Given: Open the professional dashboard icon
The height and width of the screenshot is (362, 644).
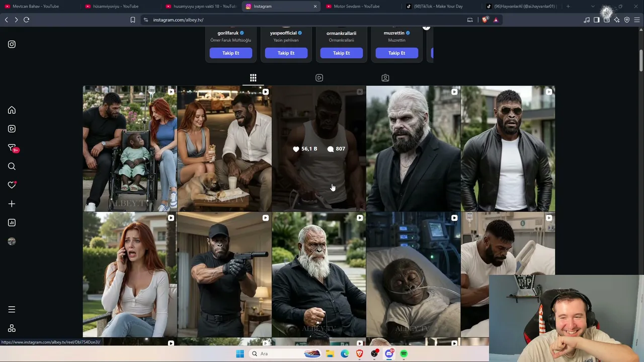Looking at the screenshot, I should [12, 223].
